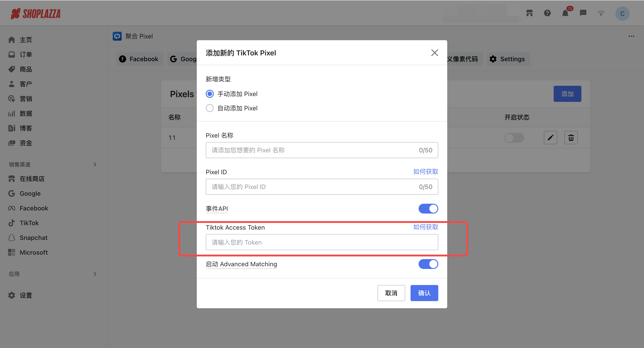Viewport: 644px width, 348px height.
Task: Toggle the 开启状态 switch for pixel 11
Action: click(514, 138)
